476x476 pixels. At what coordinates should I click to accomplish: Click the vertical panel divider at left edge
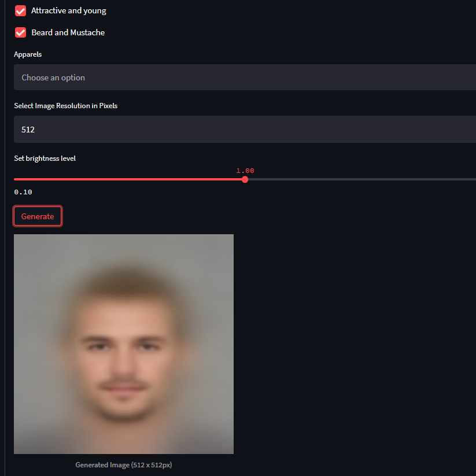tap(5, 238)
